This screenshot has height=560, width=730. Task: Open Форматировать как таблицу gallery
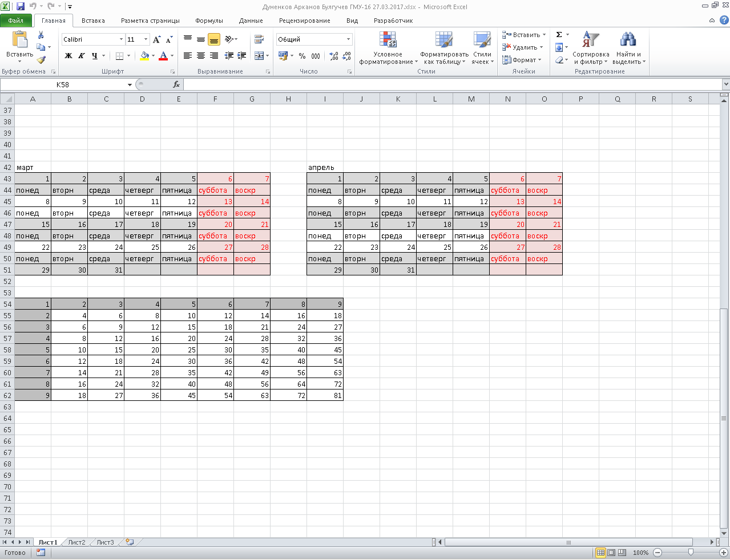[x=444, y=48]
